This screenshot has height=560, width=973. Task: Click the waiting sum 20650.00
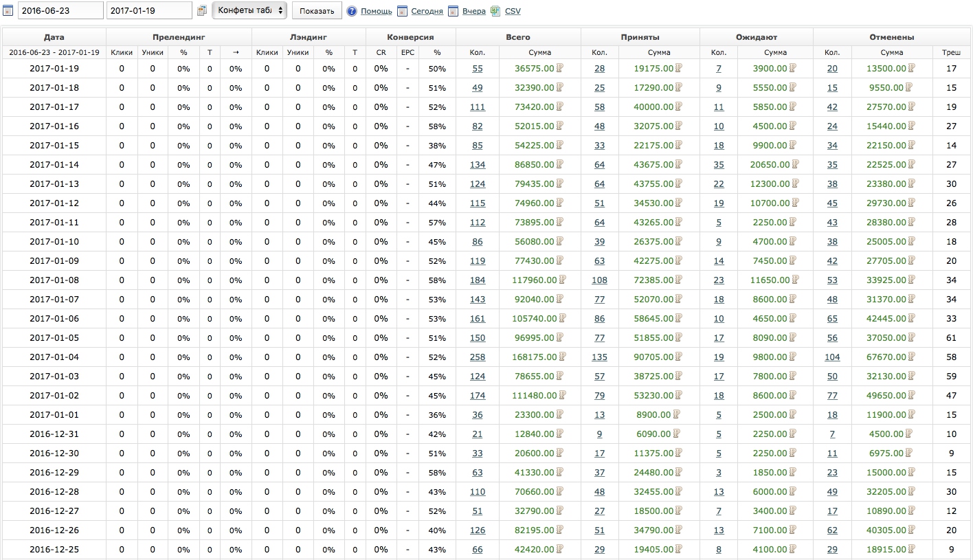point(772,165)
